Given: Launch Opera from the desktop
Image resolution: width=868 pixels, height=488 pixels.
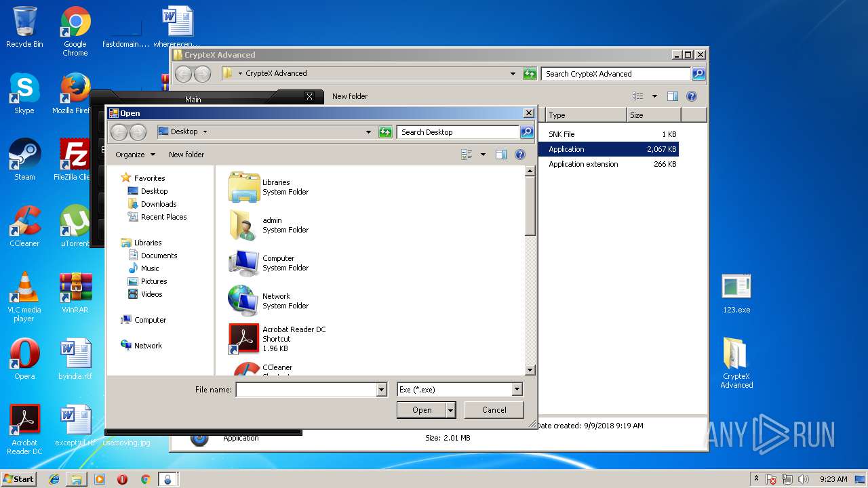Looking at the screenshot, I should click(24, 359).
